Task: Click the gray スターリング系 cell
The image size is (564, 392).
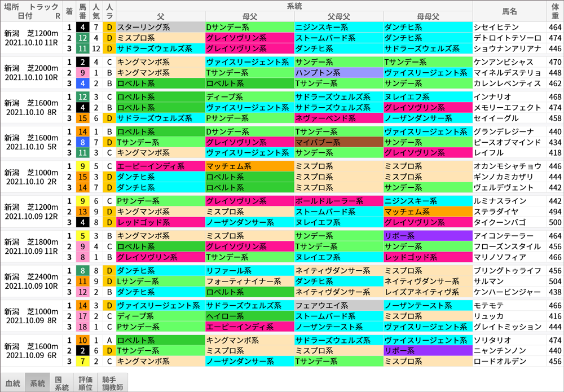Action: [x=160, y=27]
